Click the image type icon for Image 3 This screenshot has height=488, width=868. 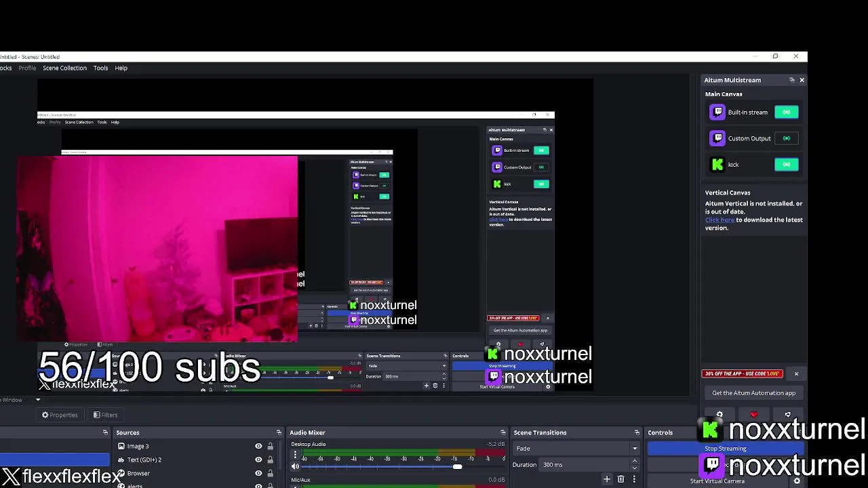pos(121,446)
